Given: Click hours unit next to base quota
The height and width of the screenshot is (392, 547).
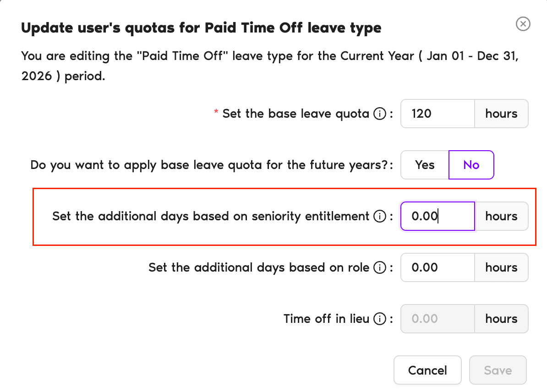Looking at the screenshot, I should pos(501,114).
